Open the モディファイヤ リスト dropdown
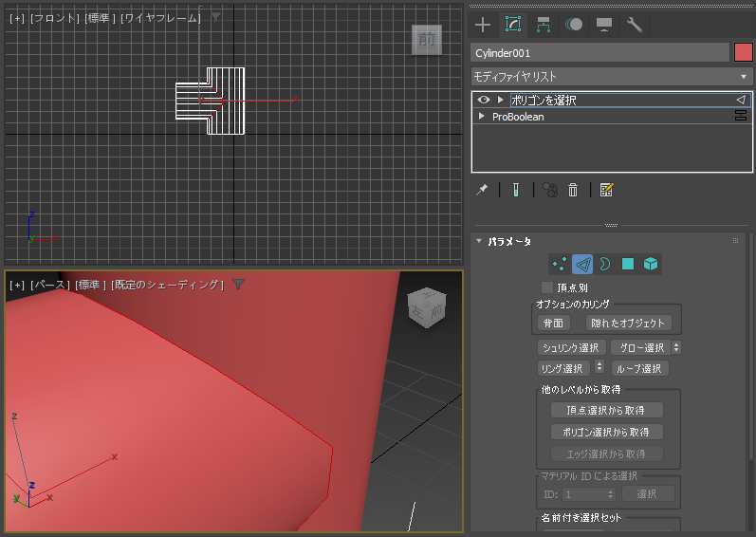Screen dimensions: 756x537 pos(612,77)
